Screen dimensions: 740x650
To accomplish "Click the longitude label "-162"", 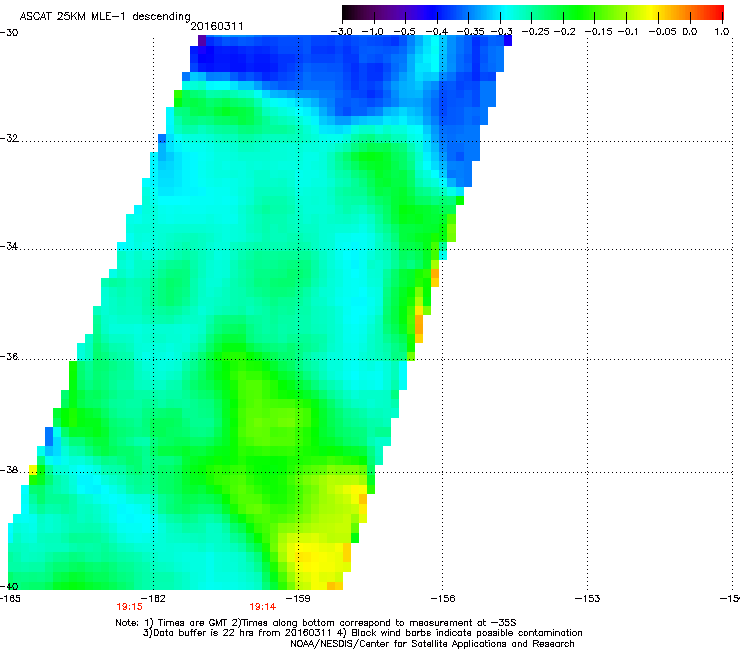I will pyautogui.click(x=153, y=599).
